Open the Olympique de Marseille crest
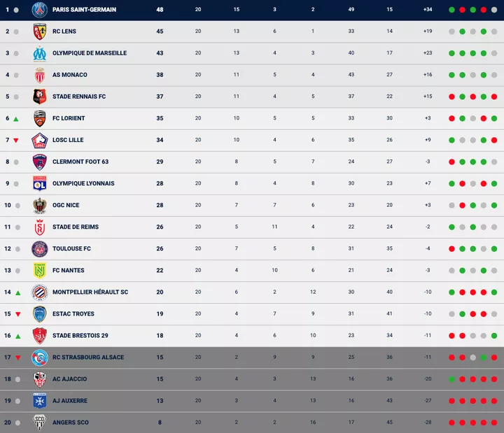The width and height of the screenshot is (504, 433). (39, 53)
